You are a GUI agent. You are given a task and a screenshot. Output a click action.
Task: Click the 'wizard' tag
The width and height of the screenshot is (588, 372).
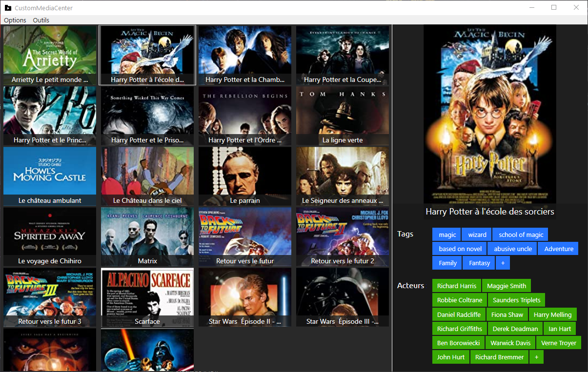(477, 235)
